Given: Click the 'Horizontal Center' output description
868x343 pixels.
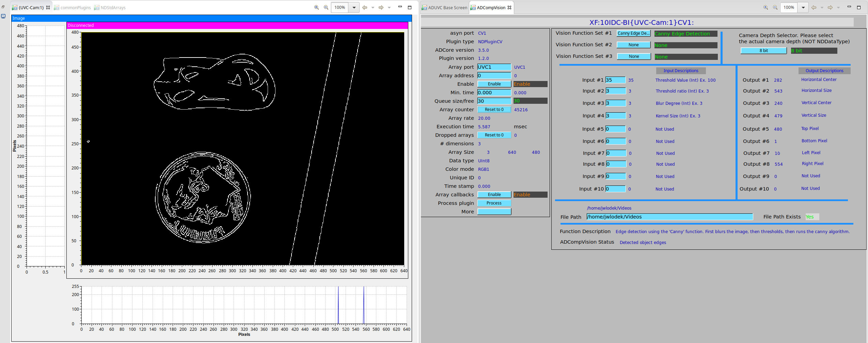Looking at the screenshot, I should click(x=819, y=80).
